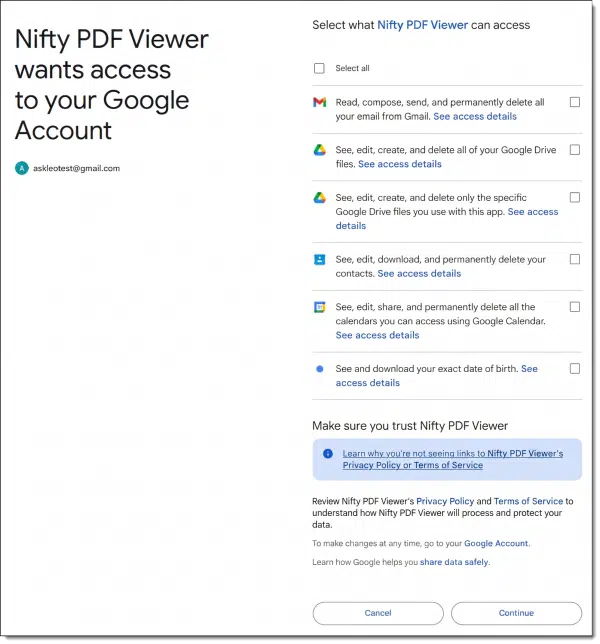The height and width of the screenshot is (644, 600).
Task: Open See access details for Gmail
Action: click(x=475, y=116)
